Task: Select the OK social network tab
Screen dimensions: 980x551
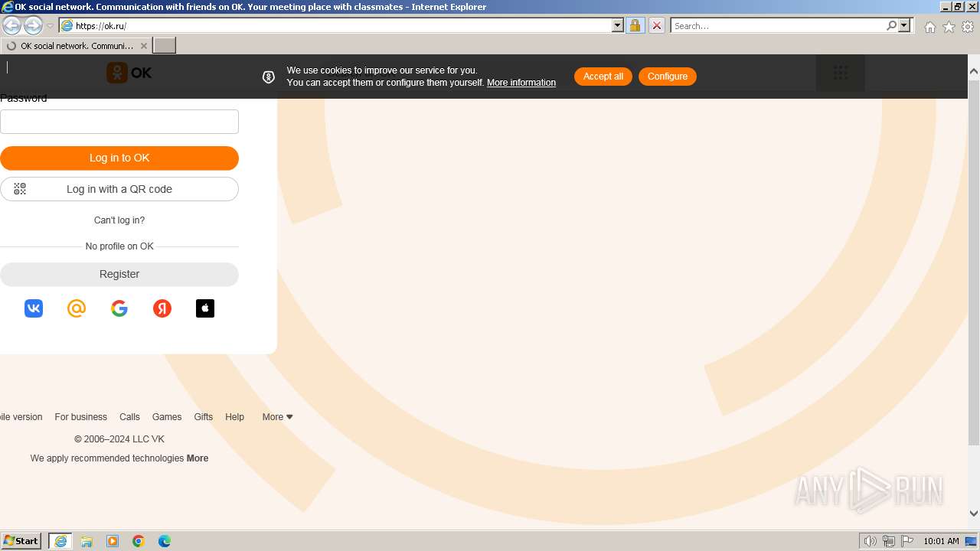Action: click(x=77, y=46)
